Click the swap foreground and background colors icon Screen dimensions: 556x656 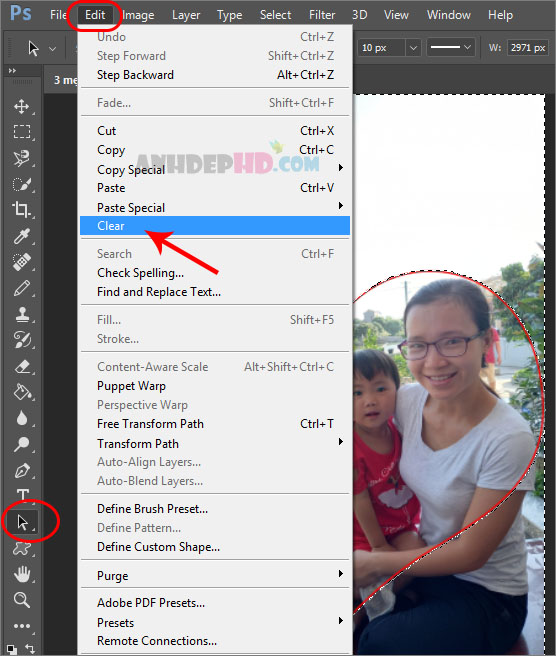click(29, 648)
